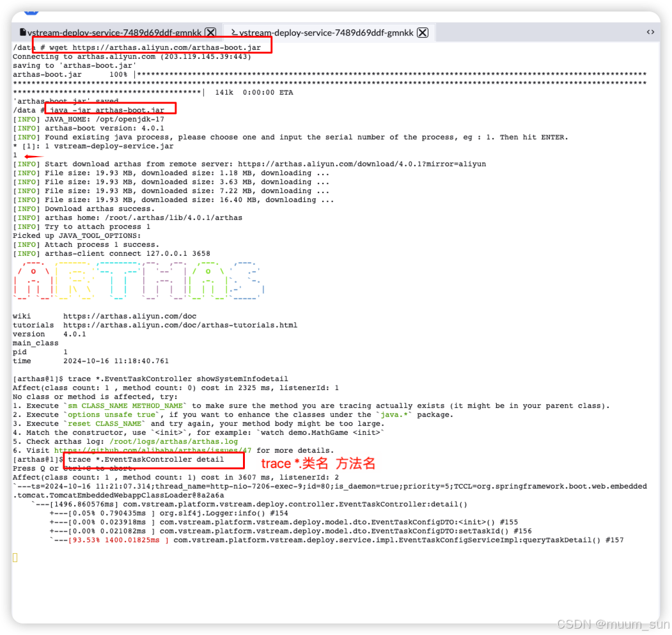The image size is (672, 635).
Task: Close the second terminal tab
Action: 422,31
